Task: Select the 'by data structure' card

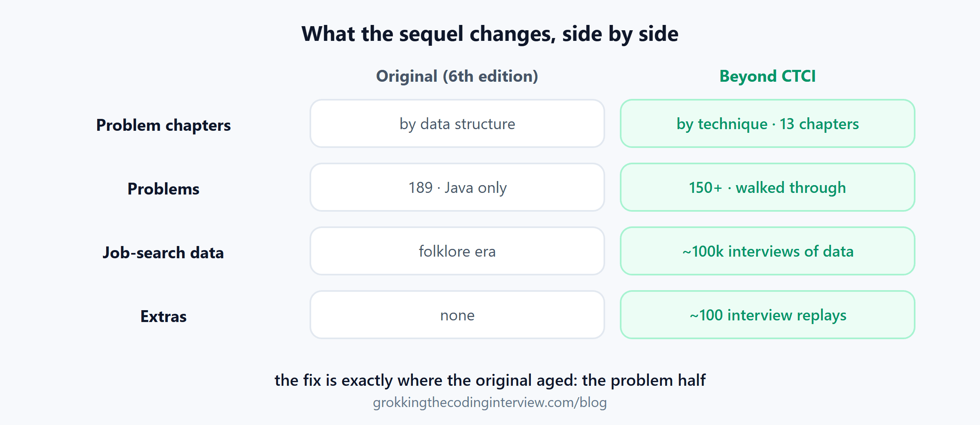Action: point(457,123)
